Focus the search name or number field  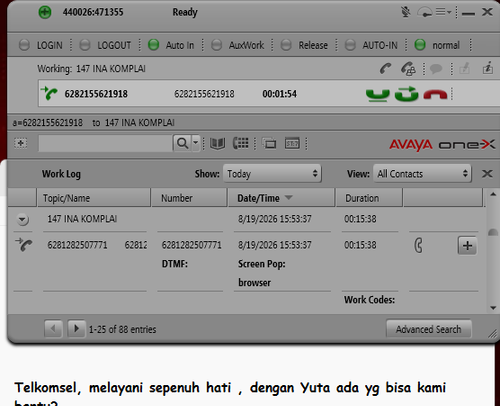click(x=105, y=143)
